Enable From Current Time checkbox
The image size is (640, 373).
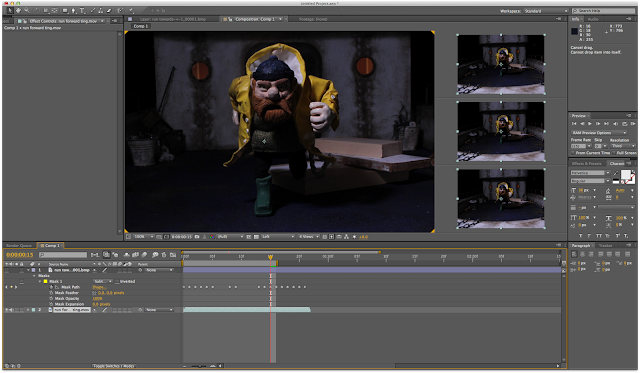[x=573, y=153]
